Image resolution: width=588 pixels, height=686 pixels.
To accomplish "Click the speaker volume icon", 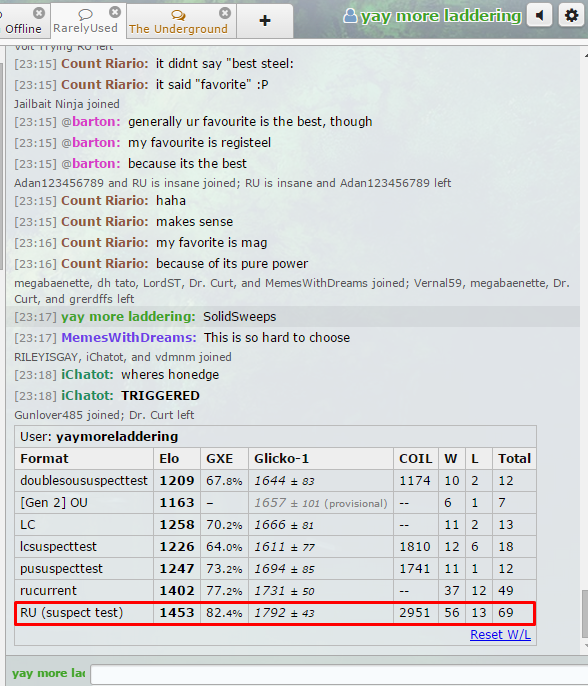I will [539, 16].
